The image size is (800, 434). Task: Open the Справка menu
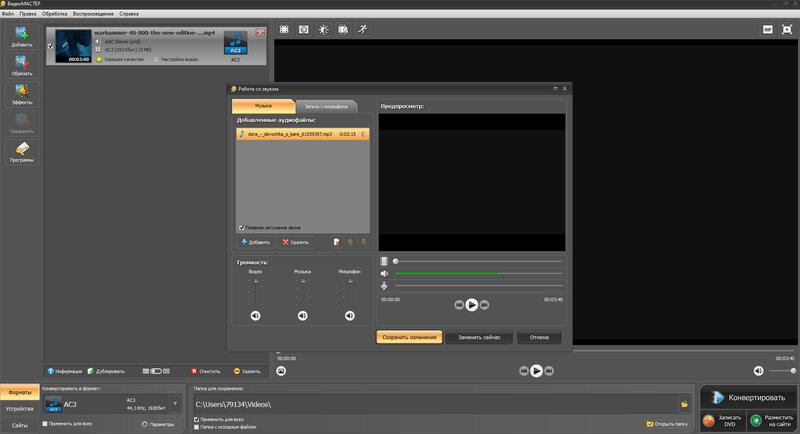129,14
